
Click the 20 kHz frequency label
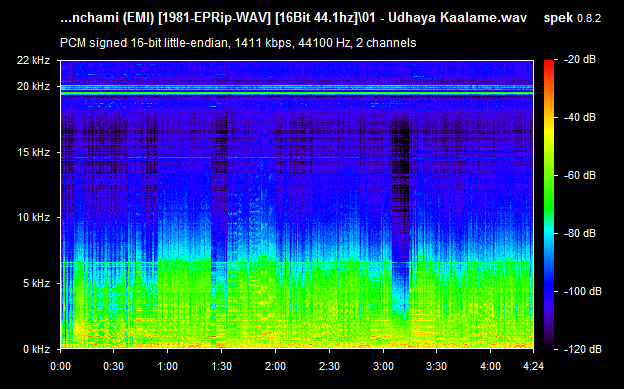coord(33,86)
